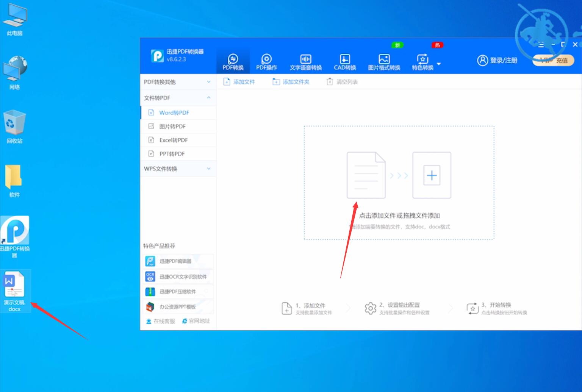Click the 图片转PDF image icon
The height and width of the screenshot is (392, 582).
(151, 126)
